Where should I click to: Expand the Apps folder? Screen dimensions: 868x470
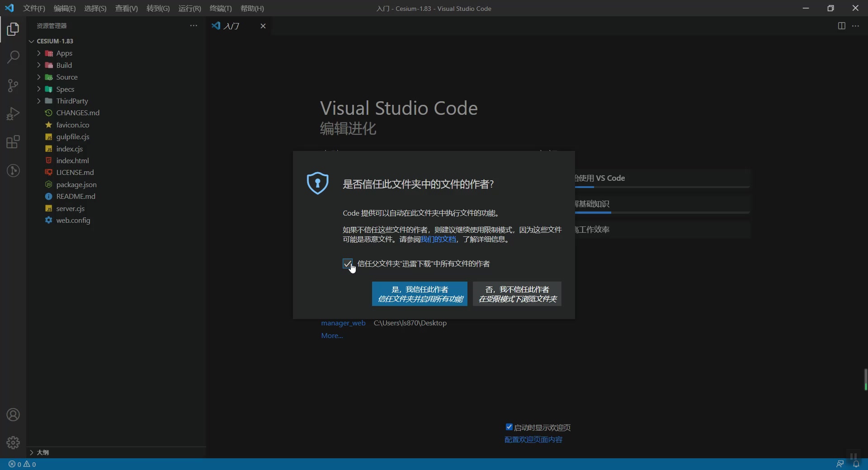point(39,53)
